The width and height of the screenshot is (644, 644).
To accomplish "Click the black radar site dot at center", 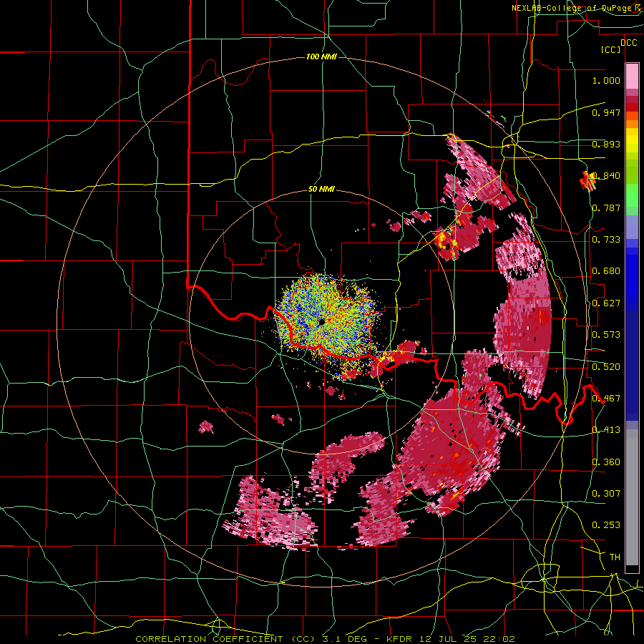I will point(322,322).
